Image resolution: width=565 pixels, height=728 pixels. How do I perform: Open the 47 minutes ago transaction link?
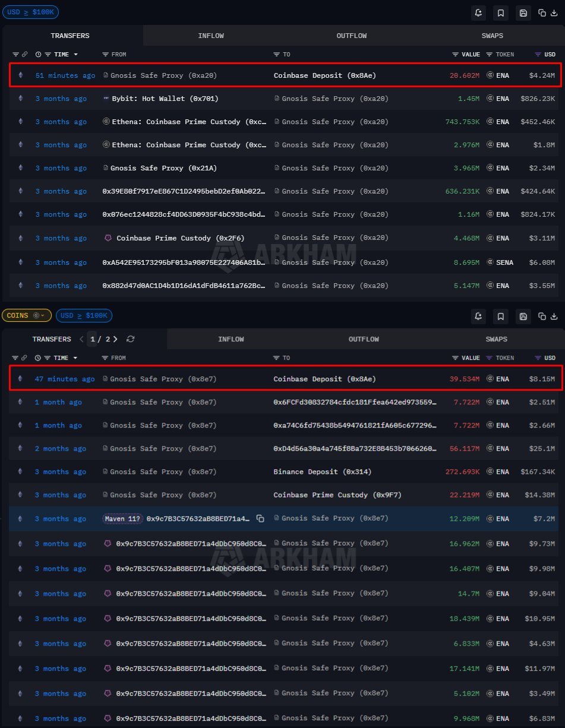click(65, 379)
